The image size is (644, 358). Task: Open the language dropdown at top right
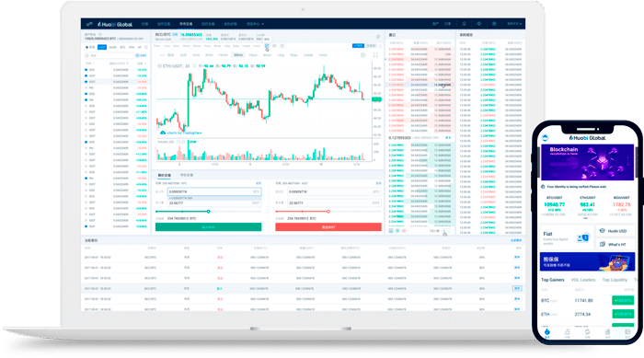tap(513, 24)
